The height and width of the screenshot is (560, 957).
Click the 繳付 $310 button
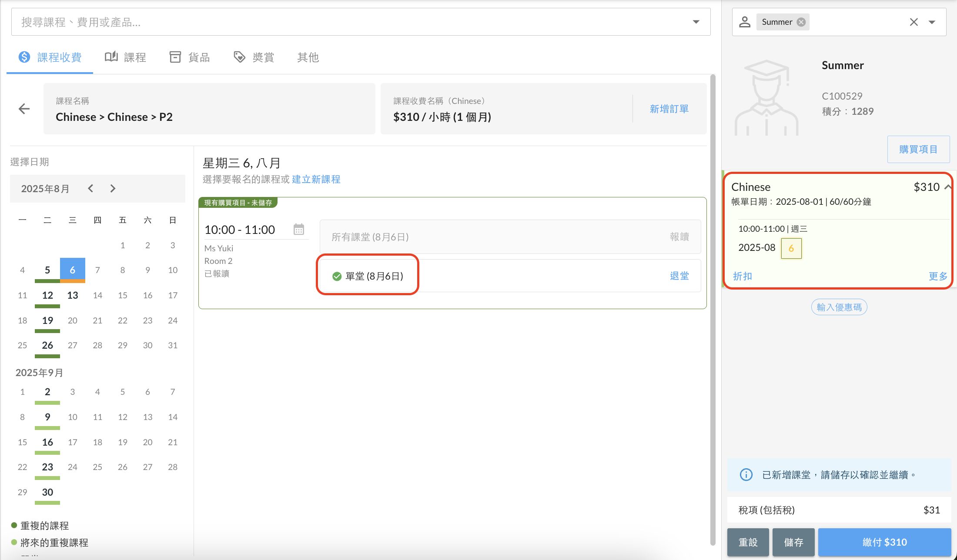click(x=885, y=542)
